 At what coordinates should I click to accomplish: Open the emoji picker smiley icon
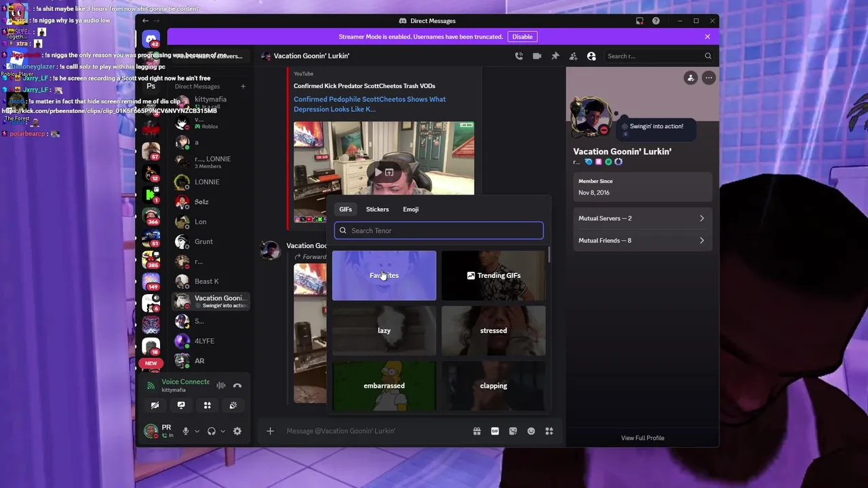coord(531,431)
